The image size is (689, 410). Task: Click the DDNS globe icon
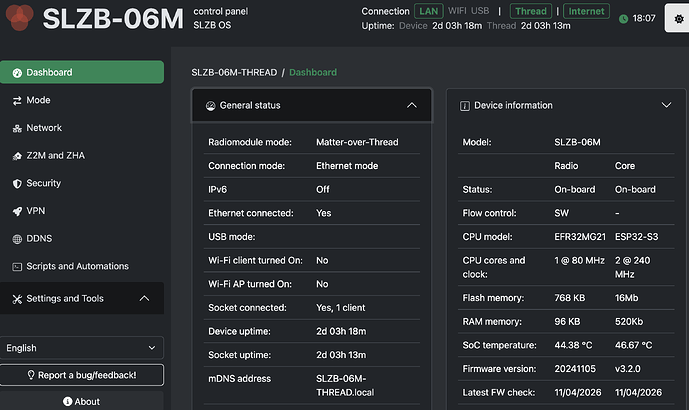click(17, 239)
